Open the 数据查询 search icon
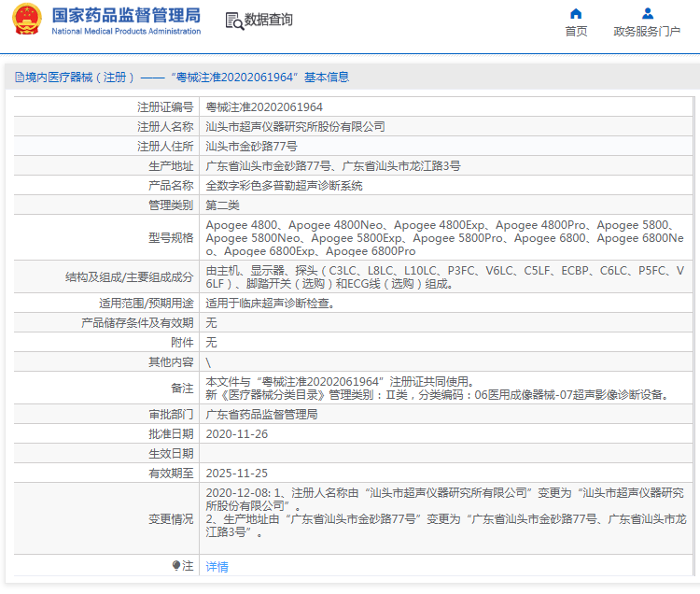 pos(234,21)
